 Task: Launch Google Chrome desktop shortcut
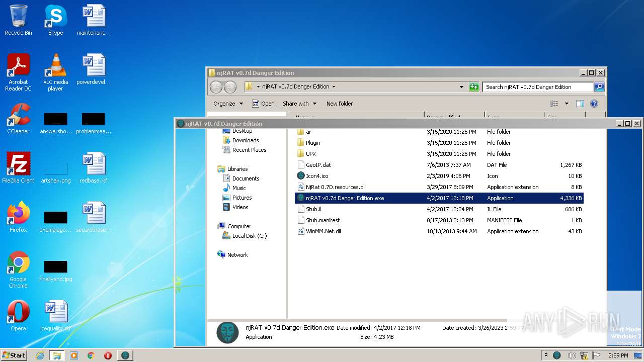tap(18, 269)
